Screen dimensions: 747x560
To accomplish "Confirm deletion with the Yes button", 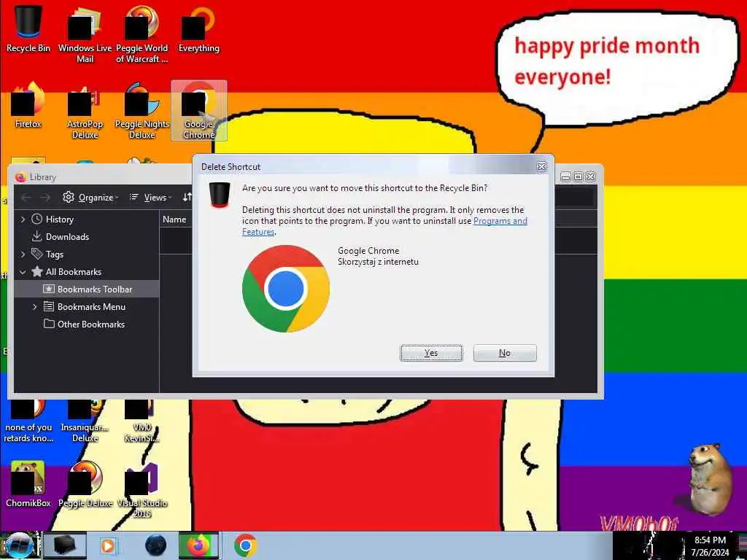I will click(431, 353).
